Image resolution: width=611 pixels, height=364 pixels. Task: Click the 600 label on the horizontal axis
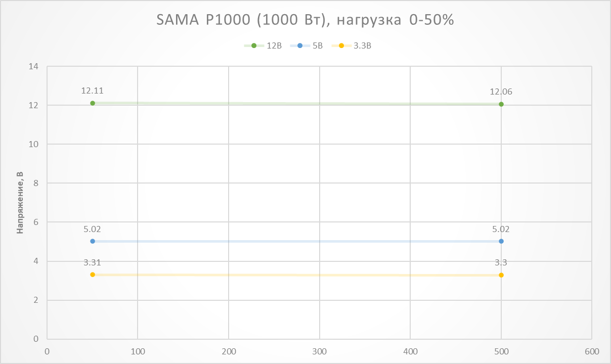point(592,351)
